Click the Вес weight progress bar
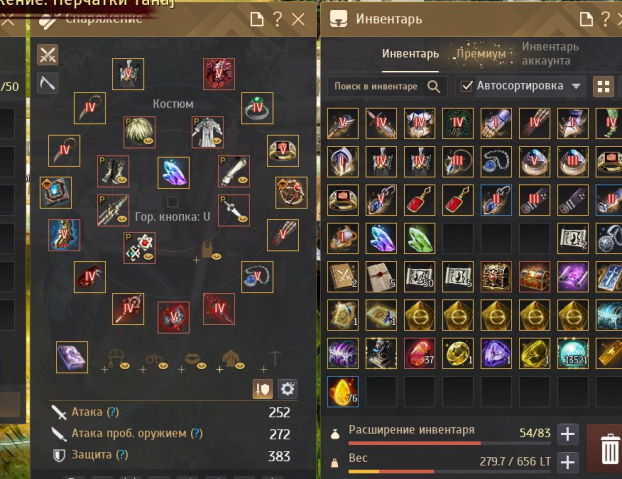 [x=449, y=471]
